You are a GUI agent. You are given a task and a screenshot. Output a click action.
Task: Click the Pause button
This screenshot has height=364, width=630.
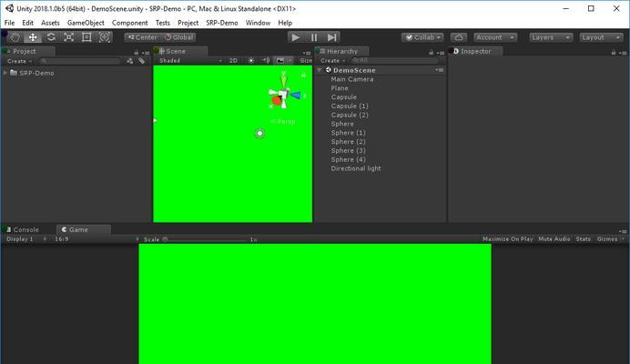coord(314,37)
